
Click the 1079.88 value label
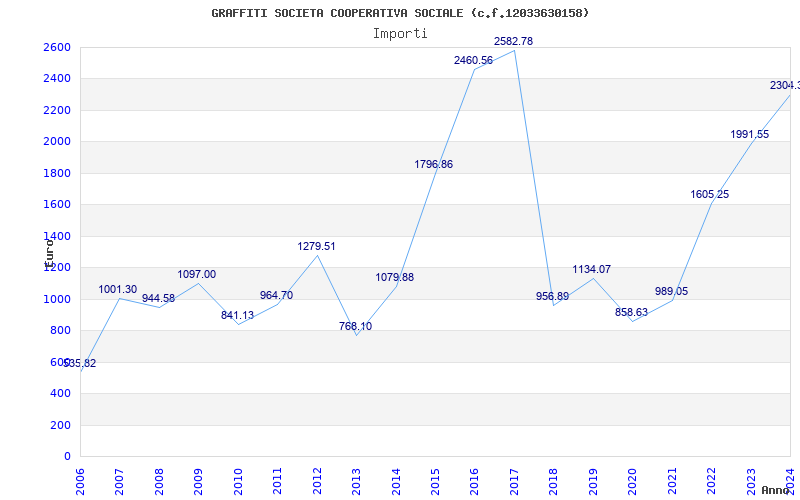click(x=395, y=278)
